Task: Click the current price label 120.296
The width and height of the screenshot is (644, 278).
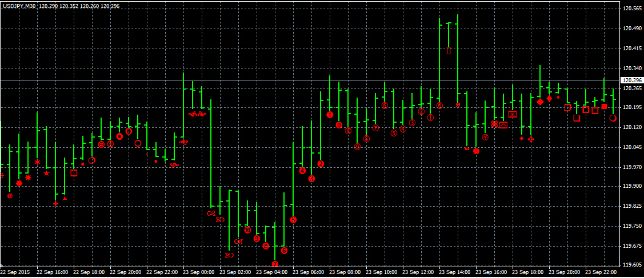Action: point(632,80)
